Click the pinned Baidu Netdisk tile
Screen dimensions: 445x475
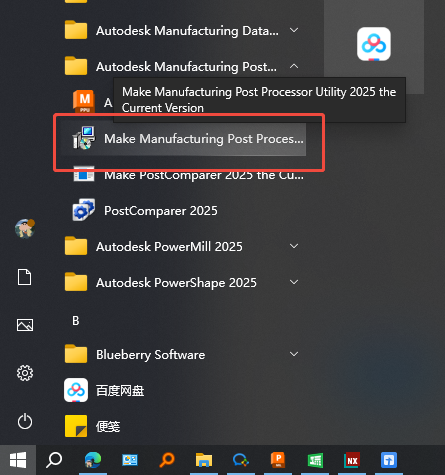(374, 44)
